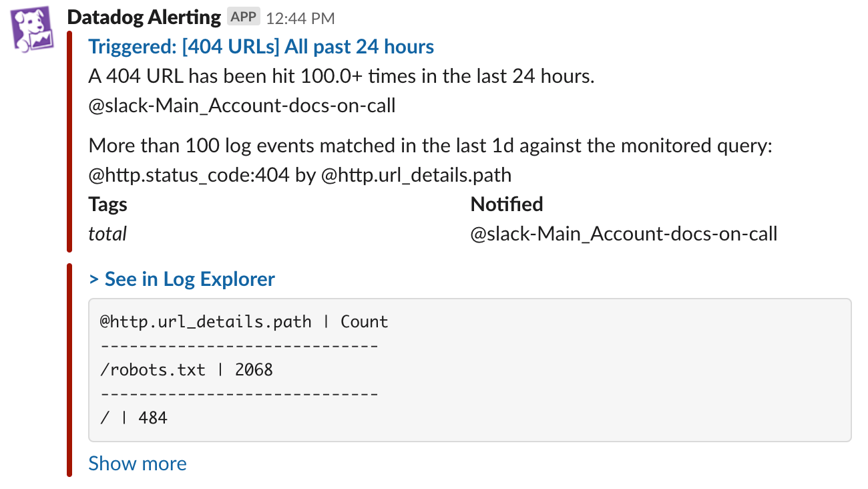Select the Tags field heading
This screenshot has height=489, width=868.
point(108,204)
